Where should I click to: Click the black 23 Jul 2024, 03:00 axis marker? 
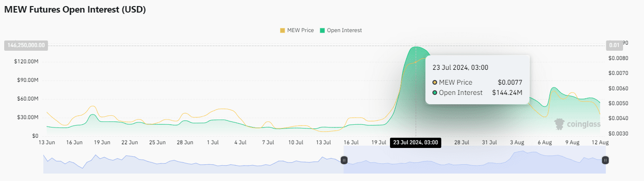point(416,143)
